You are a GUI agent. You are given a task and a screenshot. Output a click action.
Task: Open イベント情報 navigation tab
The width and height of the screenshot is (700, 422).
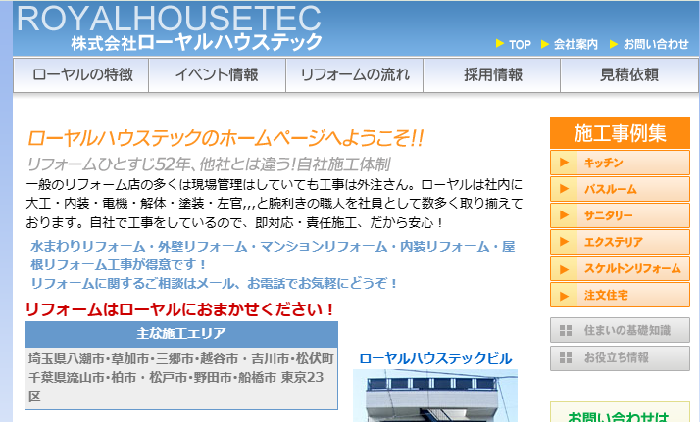[x=217, y=75]
